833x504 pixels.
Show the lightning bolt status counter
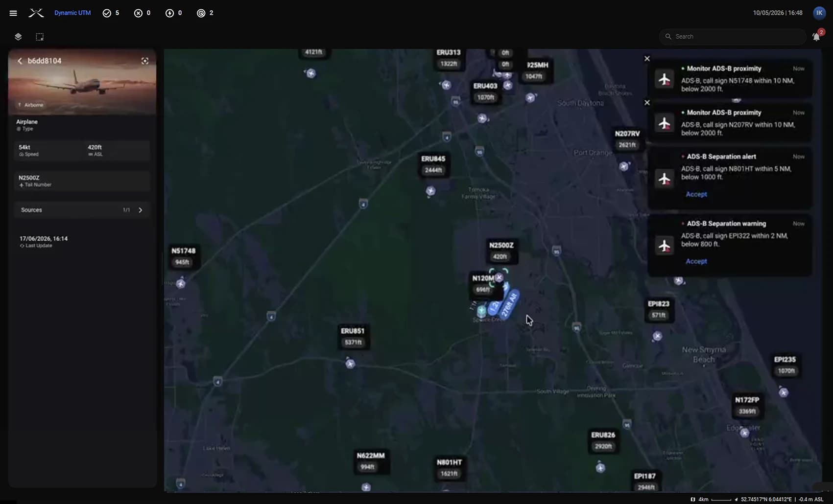[173, 13]
